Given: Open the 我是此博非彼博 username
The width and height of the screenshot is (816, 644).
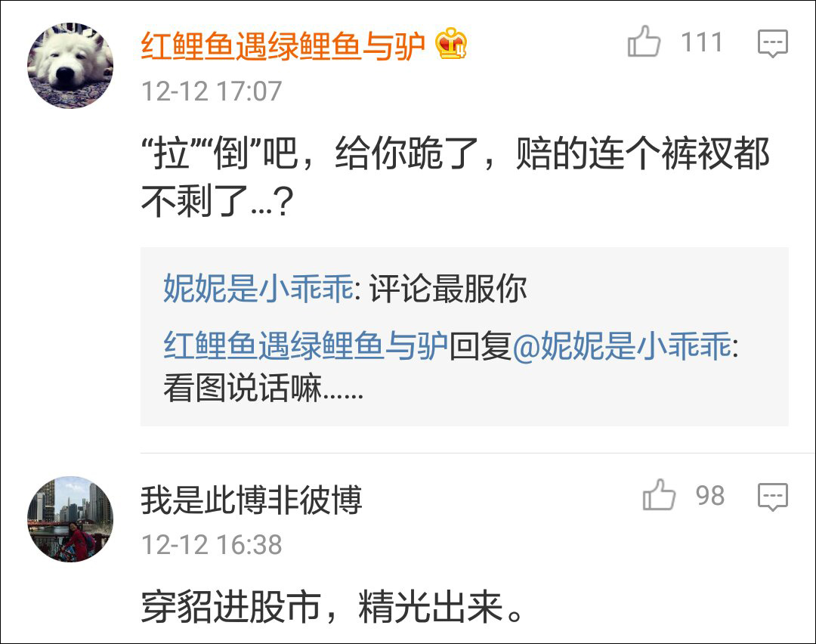Looking at the screenshot, I should pyautogui.click(x=252, y=500).
